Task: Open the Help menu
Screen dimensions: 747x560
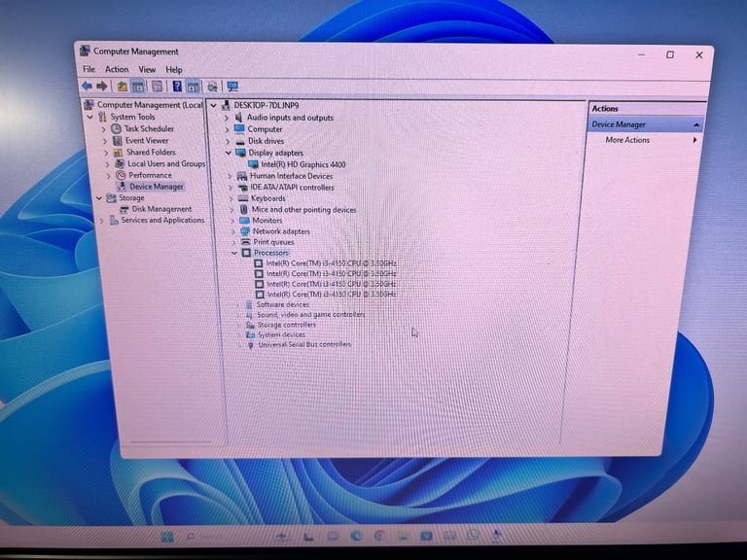Action: 174,70
